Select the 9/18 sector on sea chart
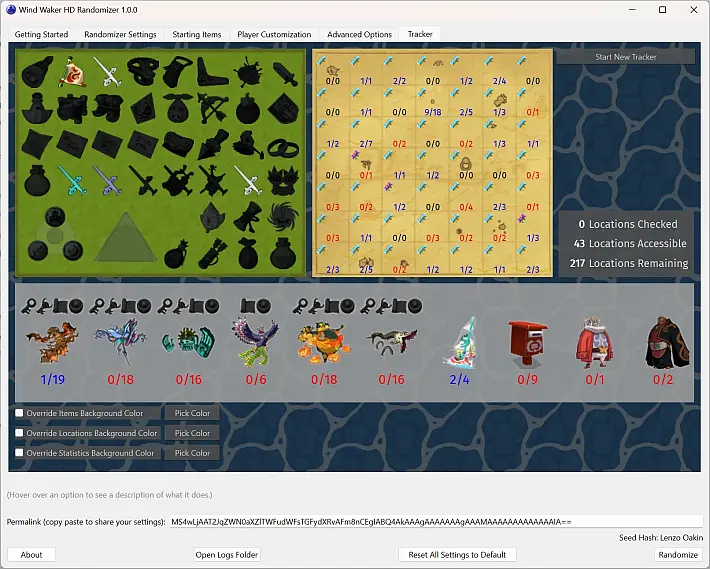Viewport: 710px width, 569px height. click(x=432, y=104)
